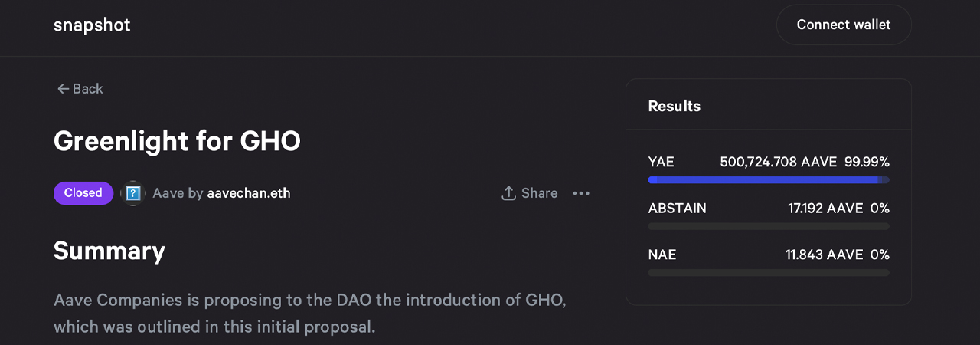This screenshot has width=980, height=345.
Task: Click the Greenlight for GHO title
Action: pos(177,141)
